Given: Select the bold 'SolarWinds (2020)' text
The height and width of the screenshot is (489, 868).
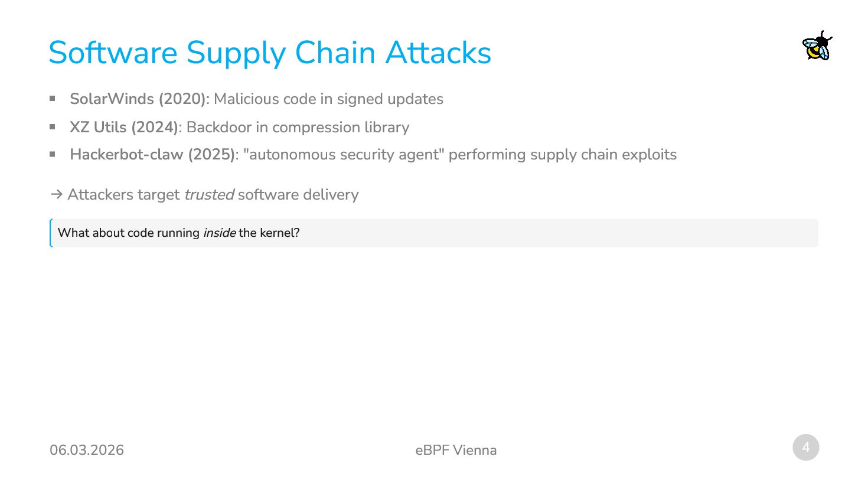Looking at the screenshot, I should coord(138,99).
